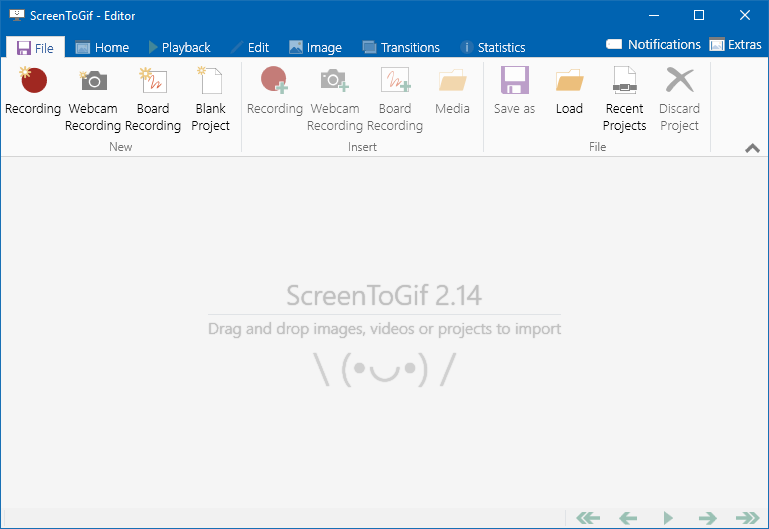
Task: Open the Notifications panel
Action: pos(654,45)
